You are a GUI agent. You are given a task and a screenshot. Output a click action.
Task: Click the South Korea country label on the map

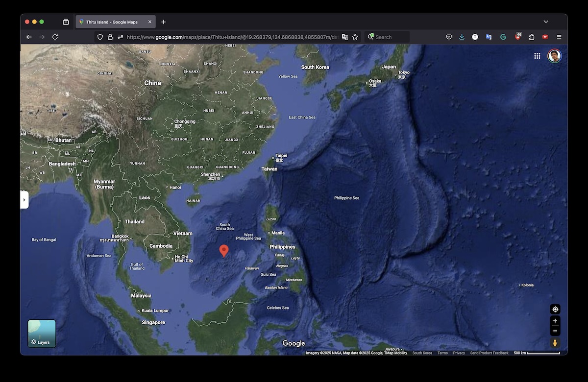click(315, 67)
